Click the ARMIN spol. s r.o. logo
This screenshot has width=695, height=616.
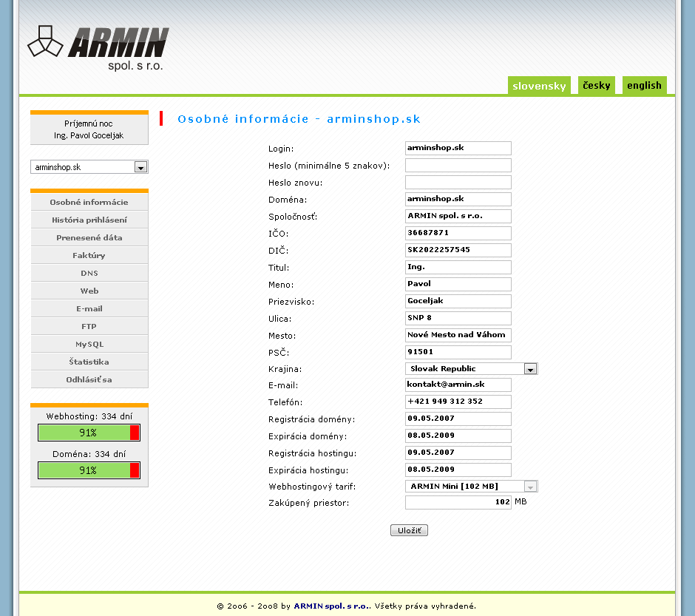pos(98,48)
